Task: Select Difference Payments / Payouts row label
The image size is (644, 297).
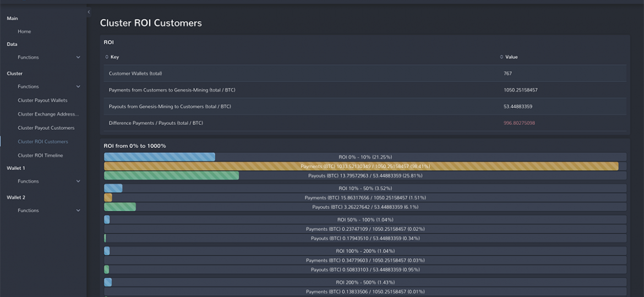Action: point(156,123)
